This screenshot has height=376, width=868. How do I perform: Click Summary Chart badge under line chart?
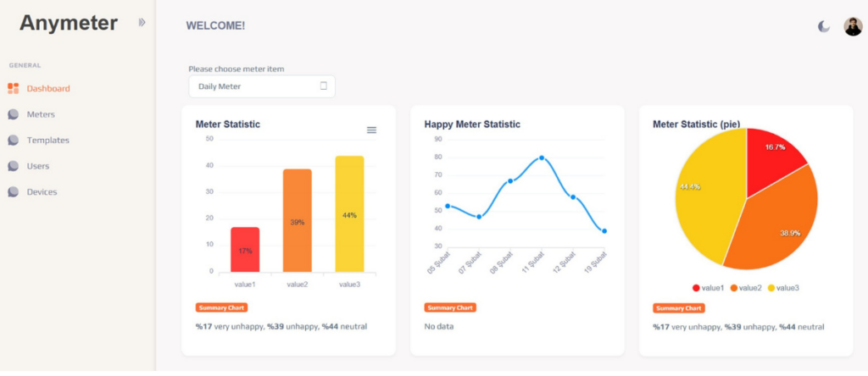[x=450, y=307]
